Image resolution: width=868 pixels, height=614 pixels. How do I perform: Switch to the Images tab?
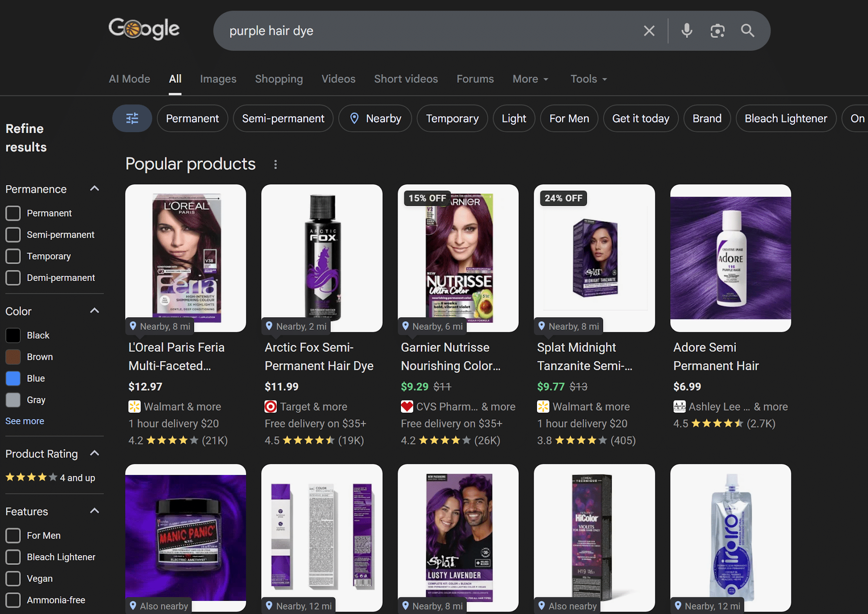tap(218, 79)
